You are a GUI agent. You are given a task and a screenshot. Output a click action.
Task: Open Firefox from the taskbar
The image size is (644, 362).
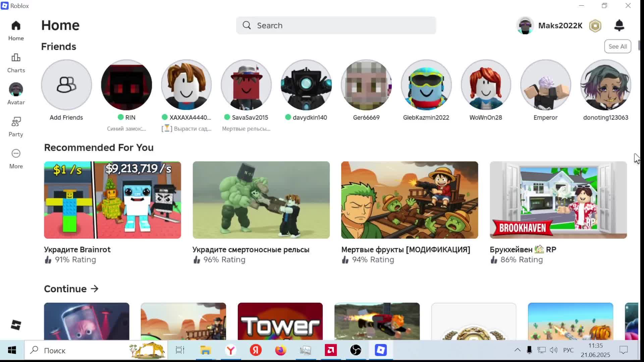(280, 350)
